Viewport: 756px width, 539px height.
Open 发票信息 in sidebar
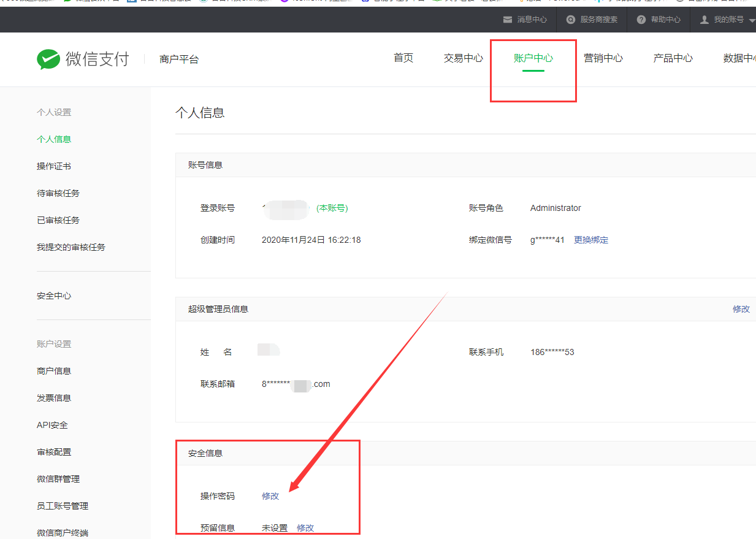(54, 398)
